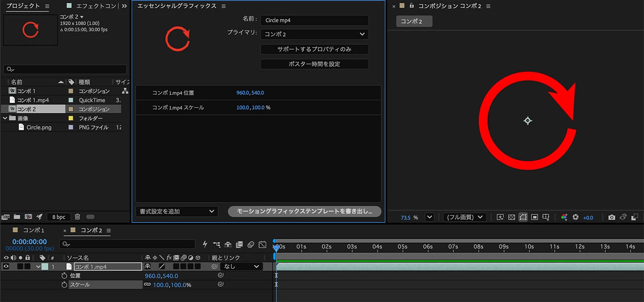Screen dimensions: 644x302
Task: Switch to the エフェクトコン tab
Action: [97, 6]
